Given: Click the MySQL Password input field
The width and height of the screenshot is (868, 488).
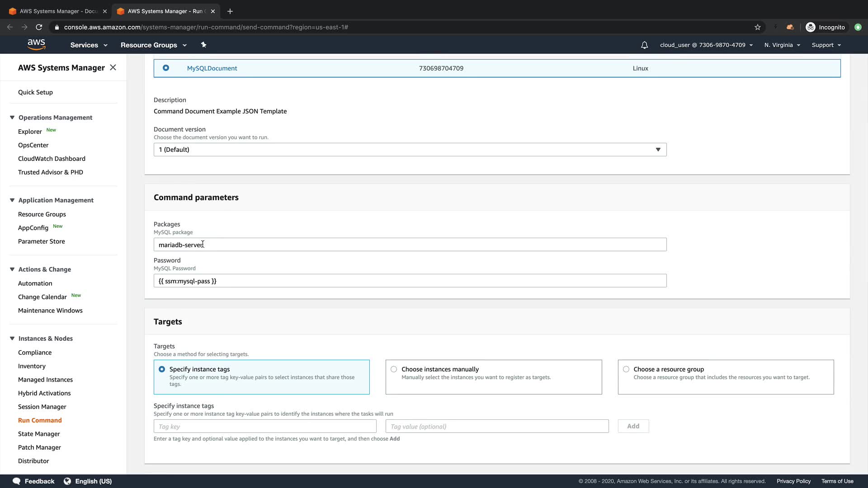Looking at the screenshot, I should 410,281.
